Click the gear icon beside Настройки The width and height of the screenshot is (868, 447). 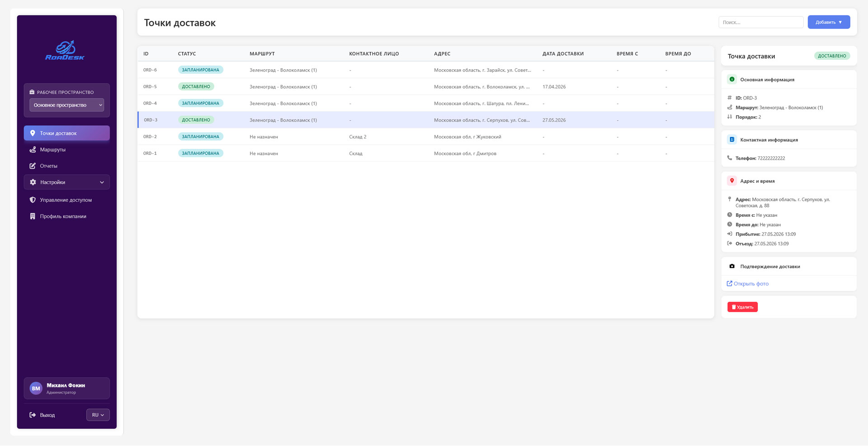(33, 182)
